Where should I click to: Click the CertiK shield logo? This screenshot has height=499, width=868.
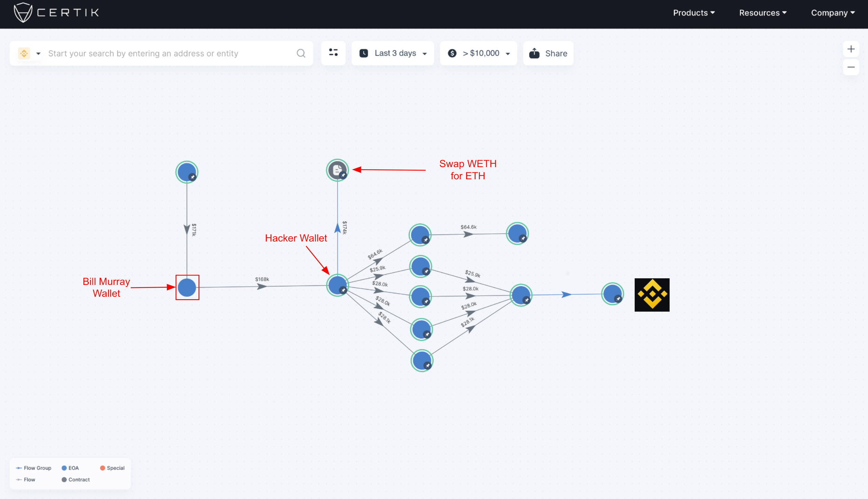click(23, 13)
